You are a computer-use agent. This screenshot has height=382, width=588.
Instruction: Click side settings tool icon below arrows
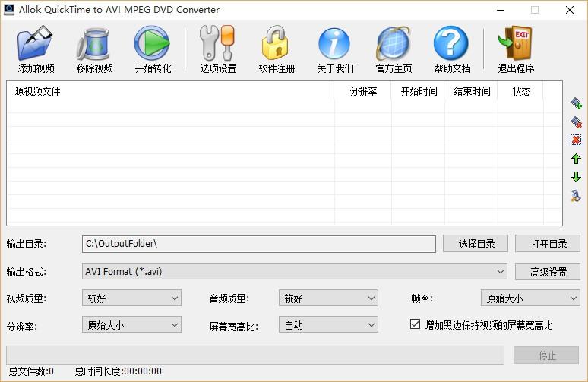click(576, 195)
